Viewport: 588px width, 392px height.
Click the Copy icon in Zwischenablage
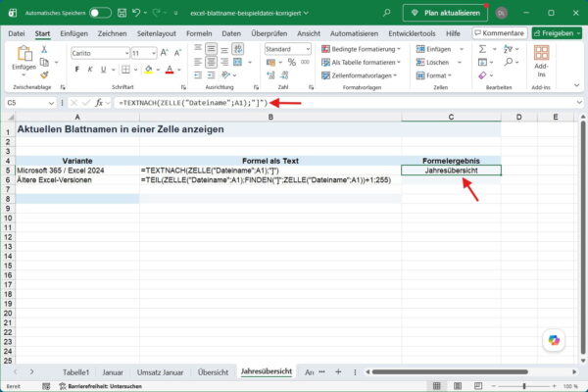(x=44, y=62)
